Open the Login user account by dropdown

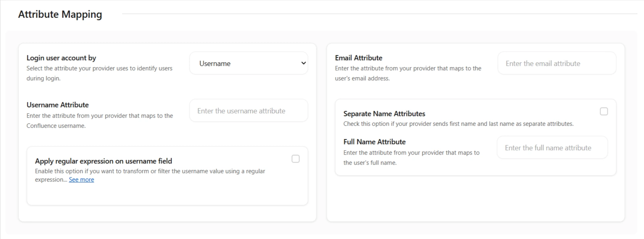click(x=249, y=63)
